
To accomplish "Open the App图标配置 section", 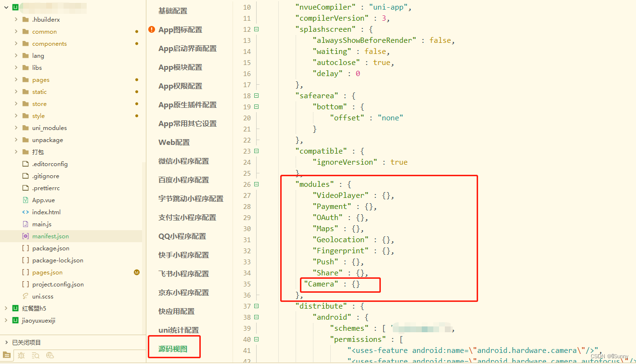I will pyautogui.click(x=181, y=30).
